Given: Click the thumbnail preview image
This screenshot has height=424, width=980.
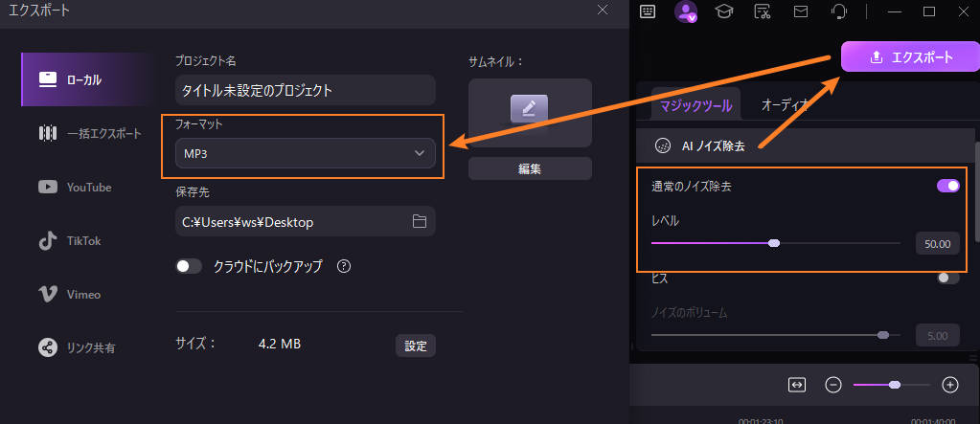Looking at the screenshot, I should tap(530, 113).
